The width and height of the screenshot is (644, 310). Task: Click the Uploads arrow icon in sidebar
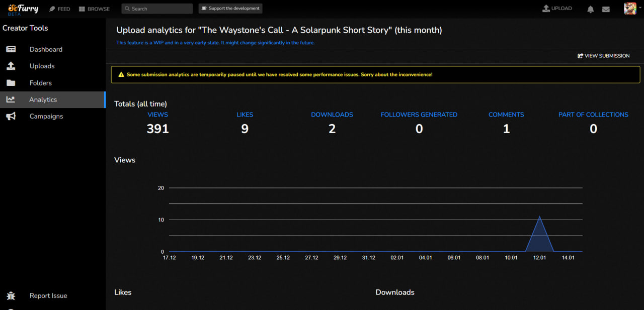coord(11,66)
